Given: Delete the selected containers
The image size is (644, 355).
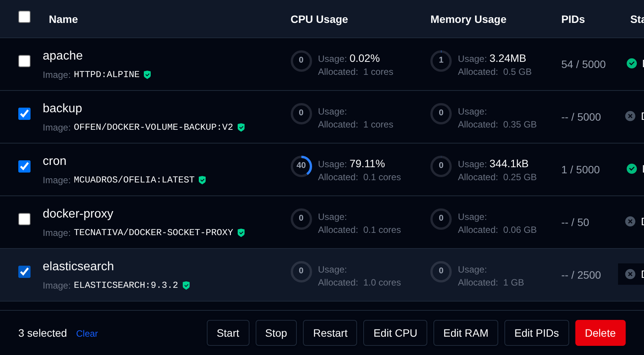Looking at the screenshot, I should [601, 333].
